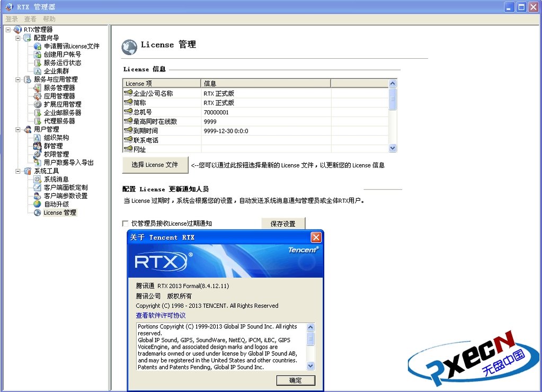Open the 查看 menu
This screenshot has width=542, height=392.
point(30,19)
